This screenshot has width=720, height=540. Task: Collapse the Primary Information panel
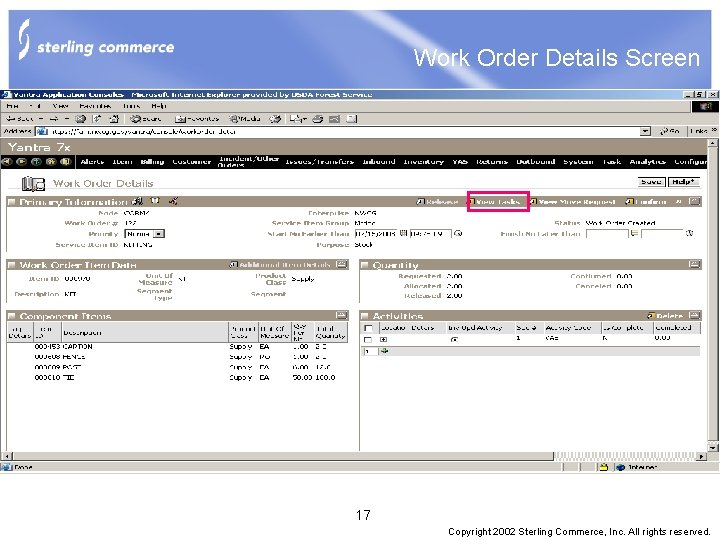point(695,202)
